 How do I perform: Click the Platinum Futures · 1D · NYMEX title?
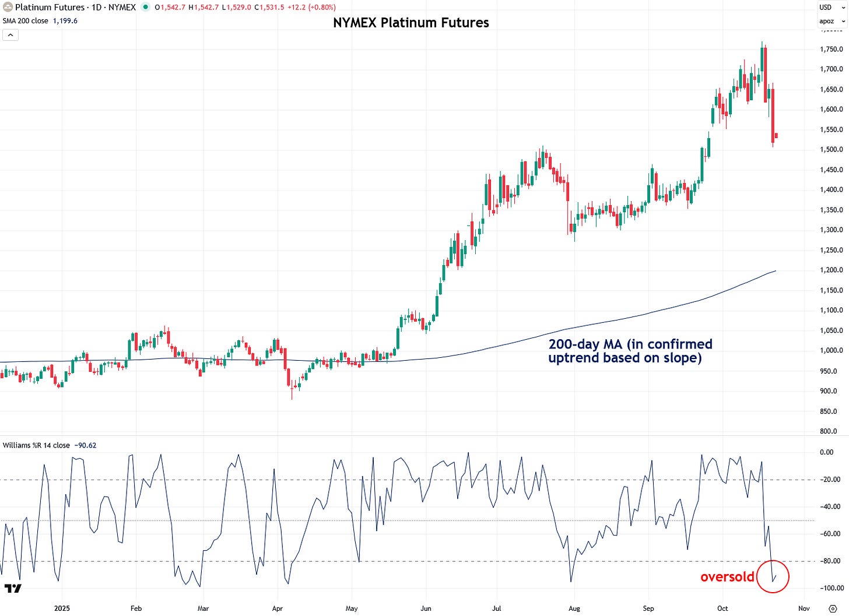[x=75, y=8]
